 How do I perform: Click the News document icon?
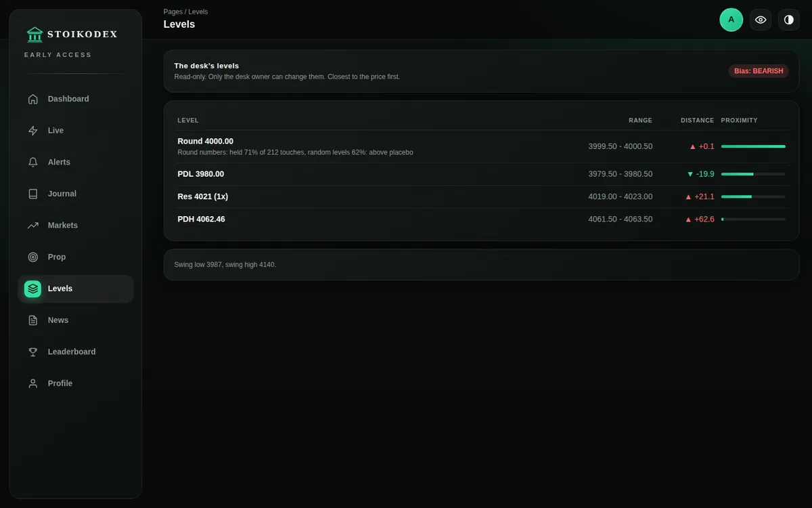coord(32,320)
